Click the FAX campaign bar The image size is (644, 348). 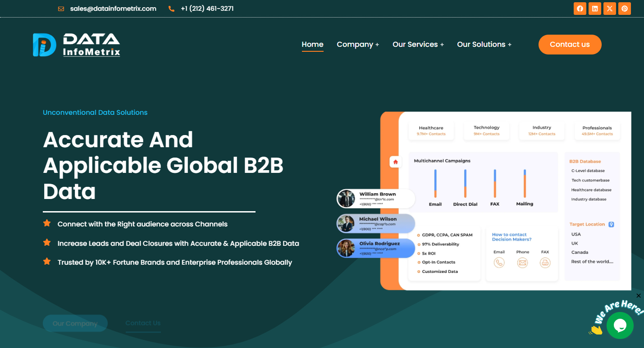495,183
